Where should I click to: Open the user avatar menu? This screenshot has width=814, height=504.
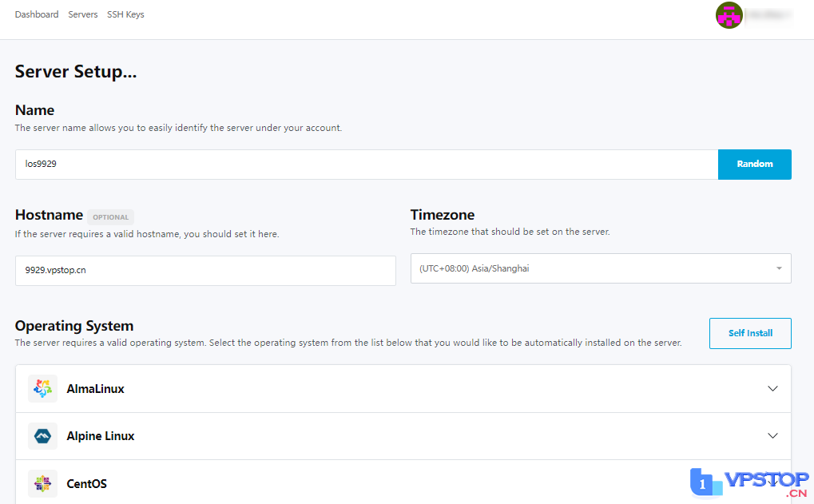point(729,15)
